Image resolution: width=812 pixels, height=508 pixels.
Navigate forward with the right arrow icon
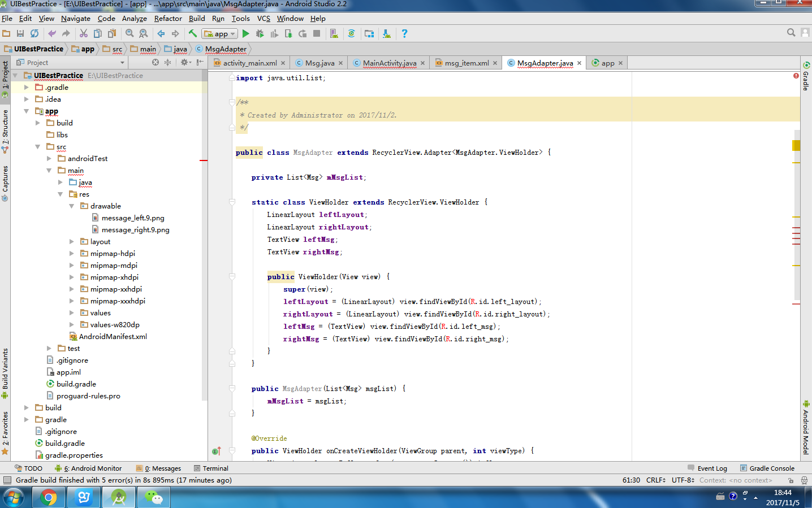[175, 33]
